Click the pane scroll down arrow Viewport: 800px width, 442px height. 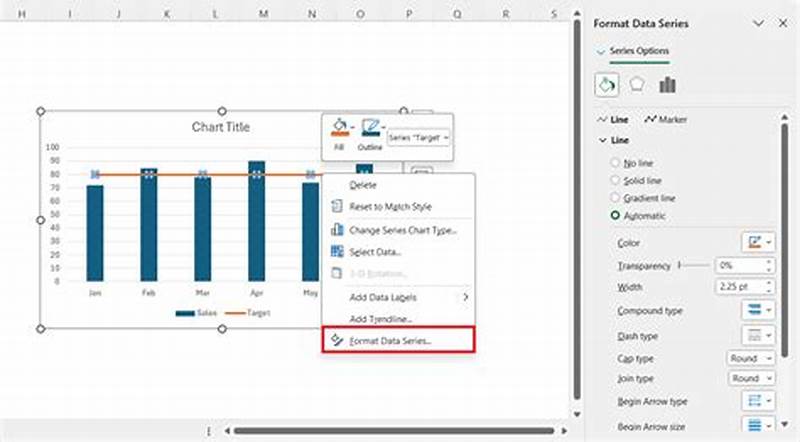coord(785,424)
